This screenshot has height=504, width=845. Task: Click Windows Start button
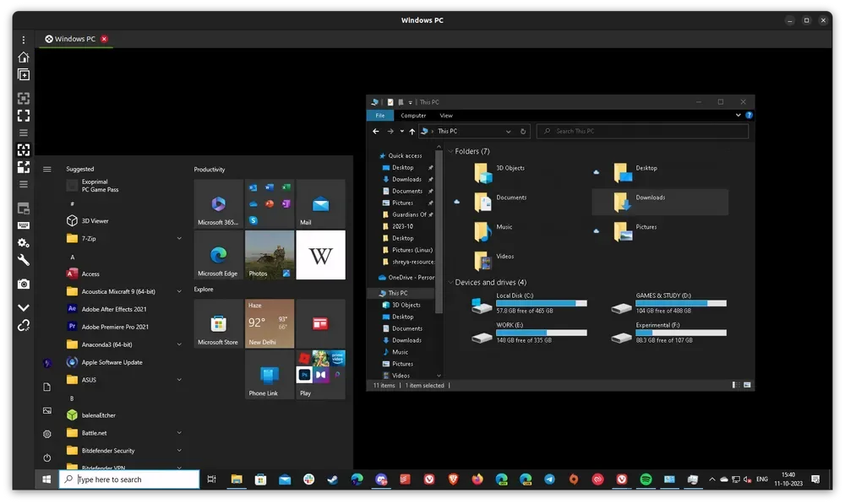click(x=46, y=480)
